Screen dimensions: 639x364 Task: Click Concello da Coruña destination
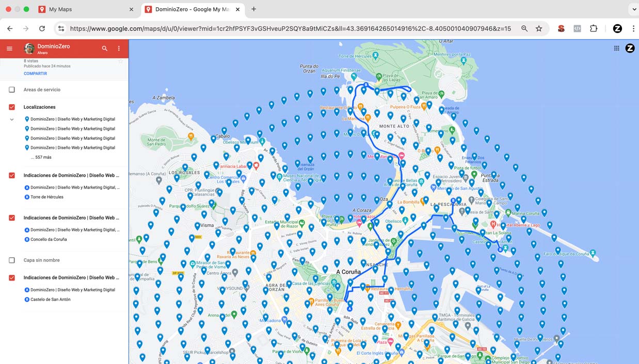(x=49, y=239)
